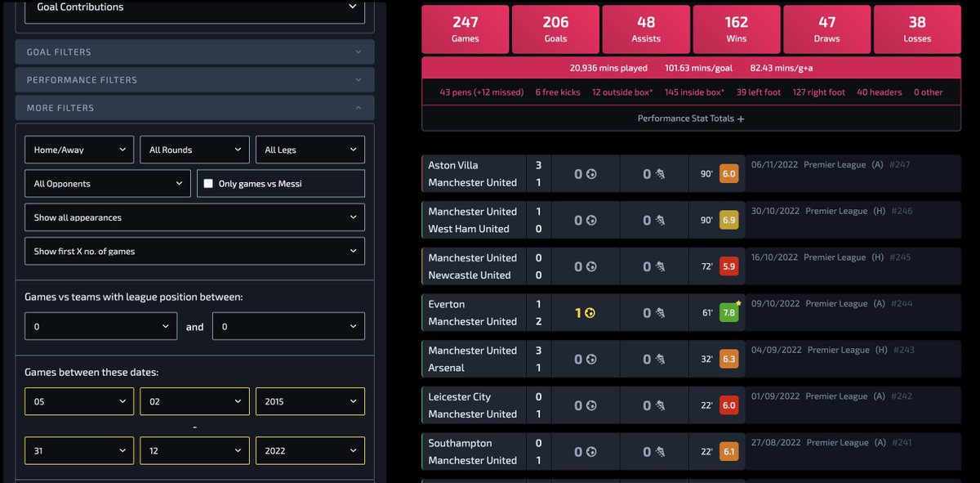
Task: Open the start month dropdown showing 02
Action: pos(194,401)
